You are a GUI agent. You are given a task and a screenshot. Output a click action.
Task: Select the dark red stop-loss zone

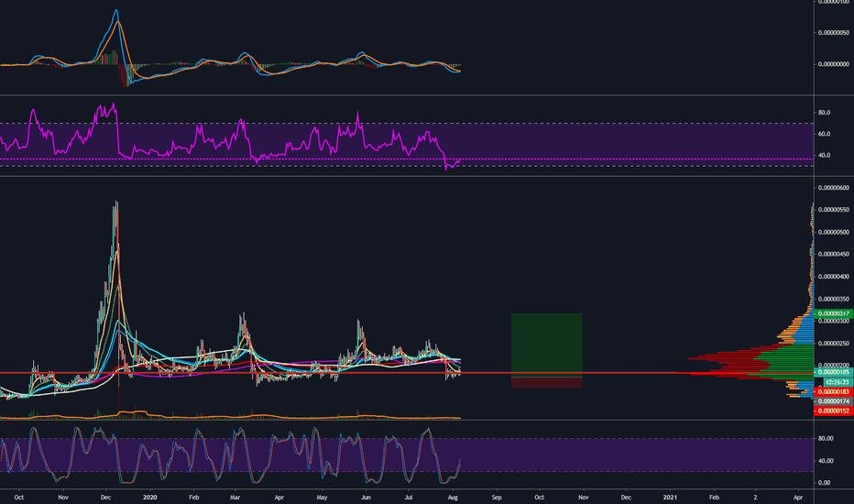(x=546, y=382)
